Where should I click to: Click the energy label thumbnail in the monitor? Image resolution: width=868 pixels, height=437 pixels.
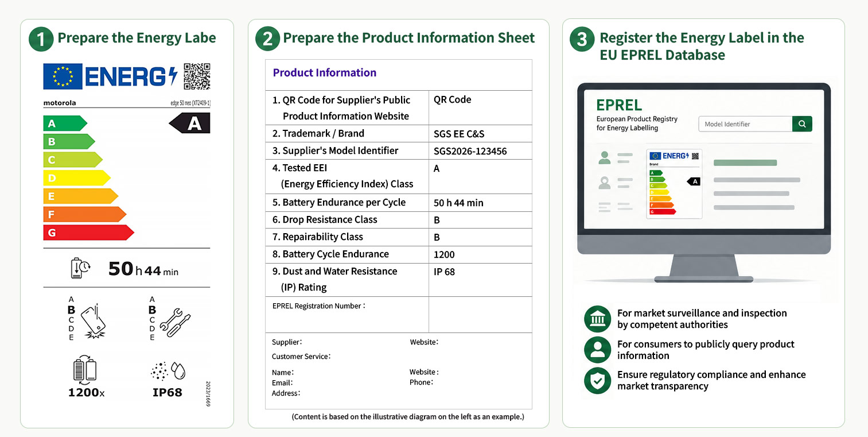[675, 184]
